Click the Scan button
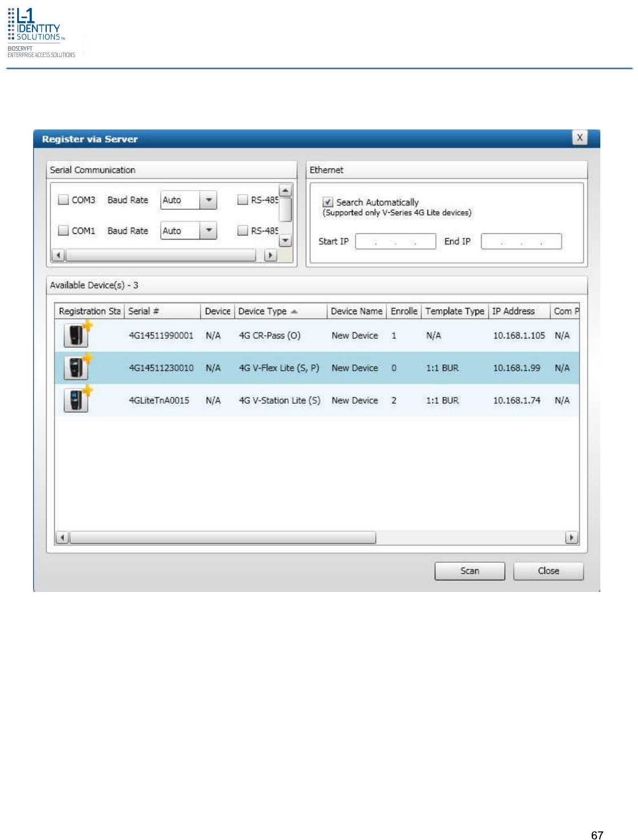Image resolution: width=638 pixels, height=840 pixels. 470,571
